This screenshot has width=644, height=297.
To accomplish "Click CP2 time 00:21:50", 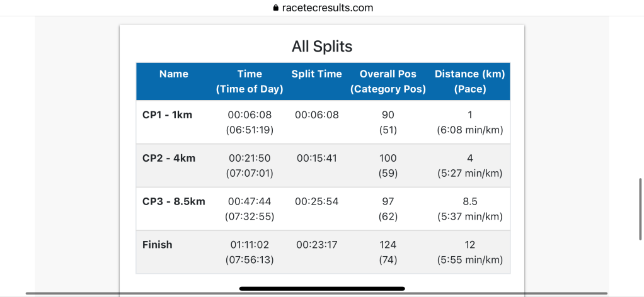I will (250, 158).
